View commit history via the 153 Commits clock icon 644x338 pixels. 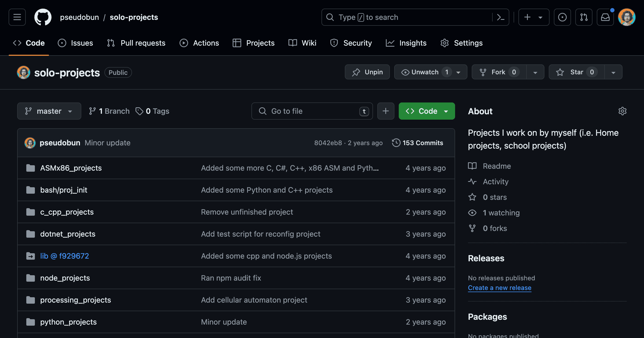click(396, 143)
